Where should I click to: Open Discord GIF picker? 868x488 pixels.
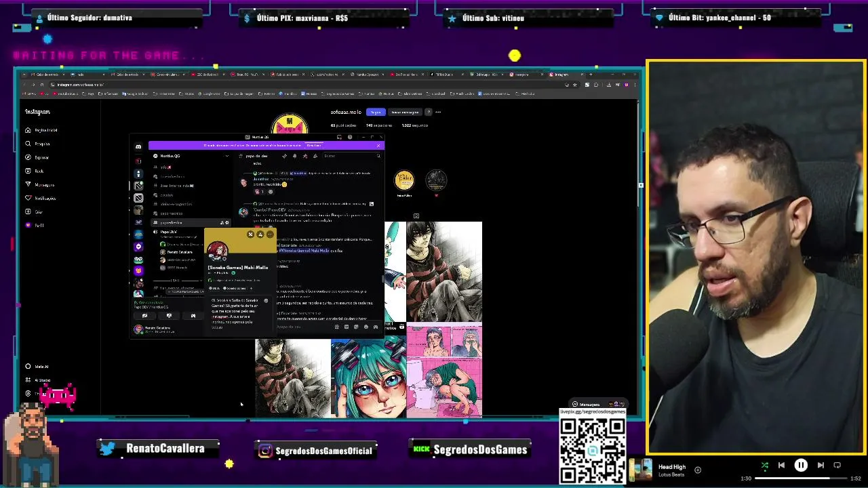(347, 327)
